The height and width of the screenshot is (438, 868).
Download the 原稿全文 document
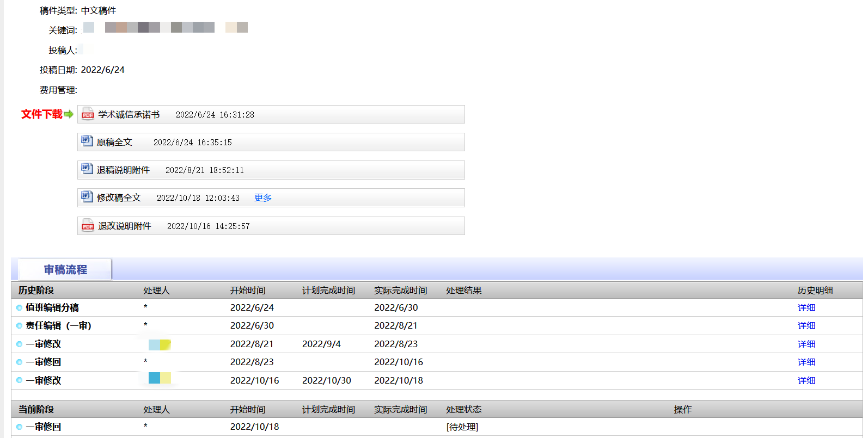pos(114,143)
